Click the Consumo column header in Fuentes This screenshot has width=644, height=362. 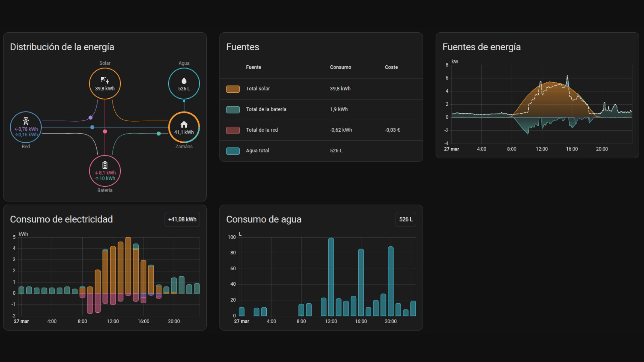[x=340, y=67]
